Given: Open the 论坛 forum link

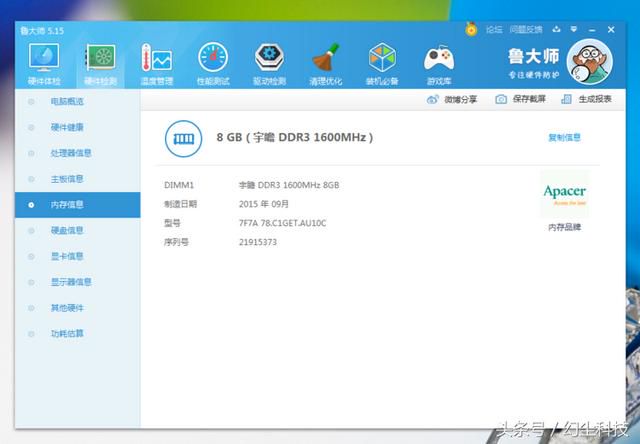Looking at the screenshot, I should pyautogui.click(x=494, y=29).
